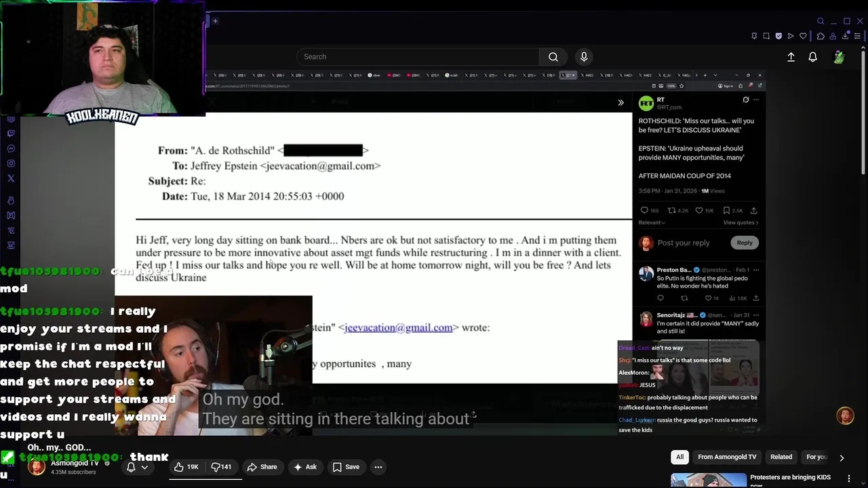Open the Ask AI button
This screenshot has width=868, height=488.
point(305,467)
